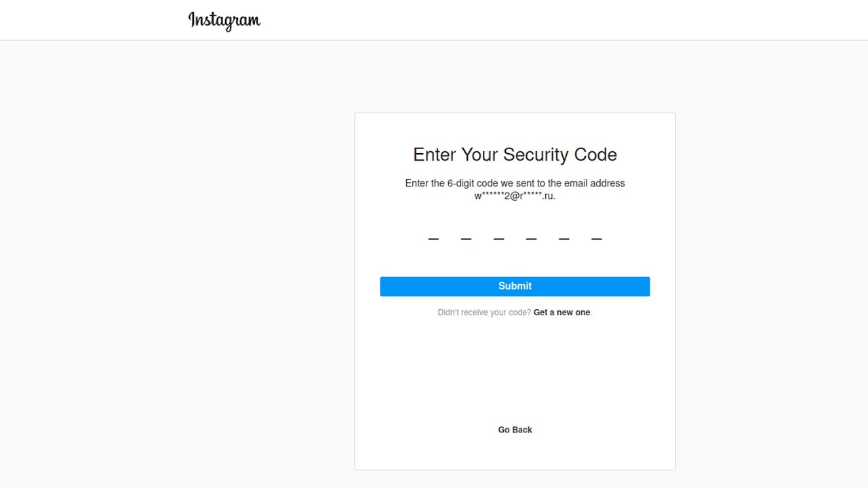Click the masked email address w******2@r*****.ru

515,196
